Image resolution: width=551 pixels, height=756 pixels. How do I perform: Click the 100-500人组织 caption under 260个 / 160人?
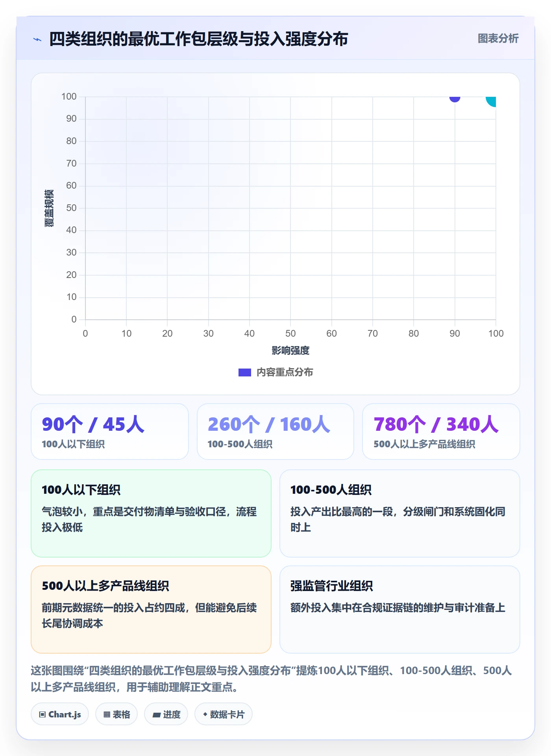coord(240,445)
